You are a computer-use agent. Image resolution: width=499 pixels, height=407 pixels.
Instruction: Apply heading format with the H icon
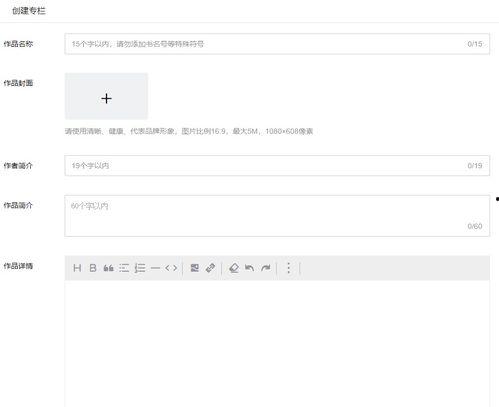(x=77, y=268)
